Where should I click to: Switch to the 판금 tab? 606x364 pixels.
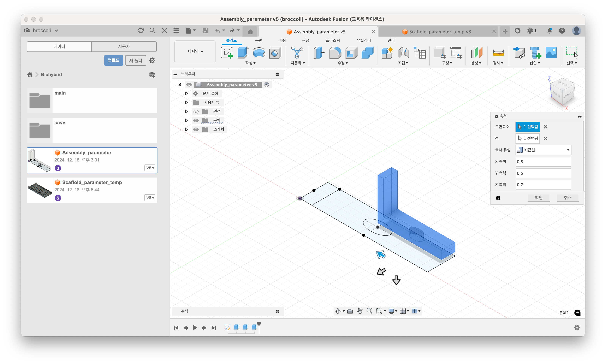click(x=306, y=40)
